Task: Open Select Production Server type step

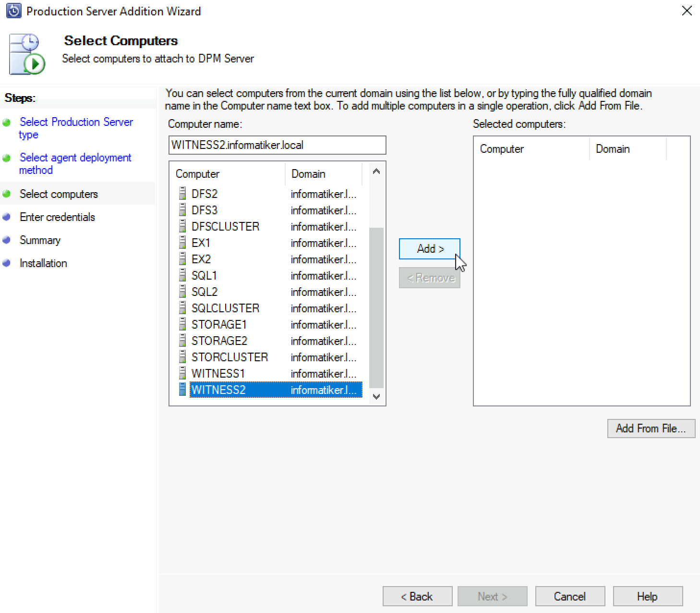Action: 76,128
